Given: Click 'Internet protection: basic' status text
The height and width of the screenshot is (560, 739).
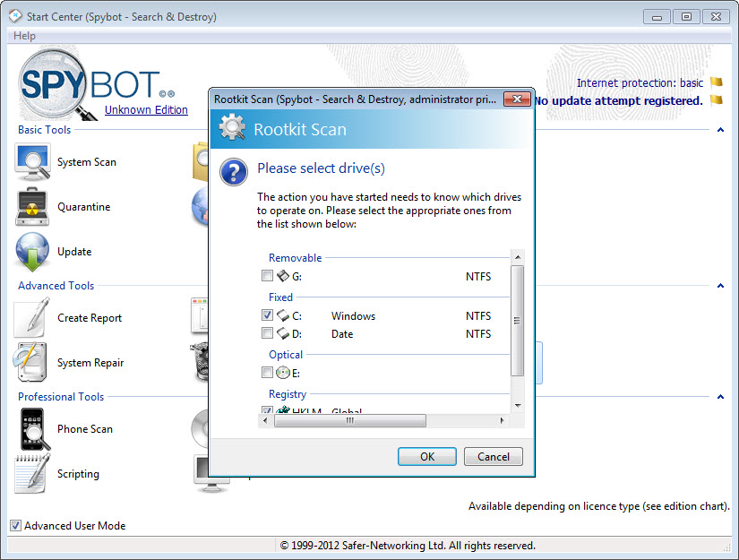Looking at the screenshot, I should [x=640, y=83].
